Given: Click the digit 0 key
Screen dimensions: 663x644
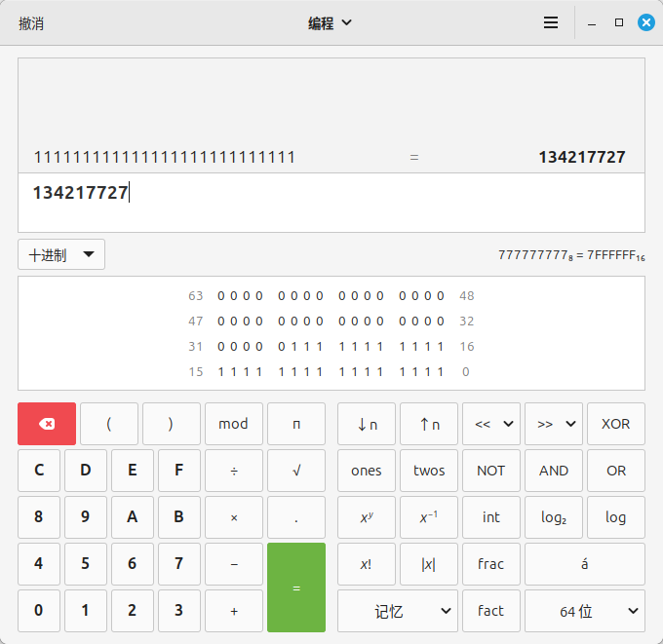Looking at the screenshot, I should (x=39, y=611).
